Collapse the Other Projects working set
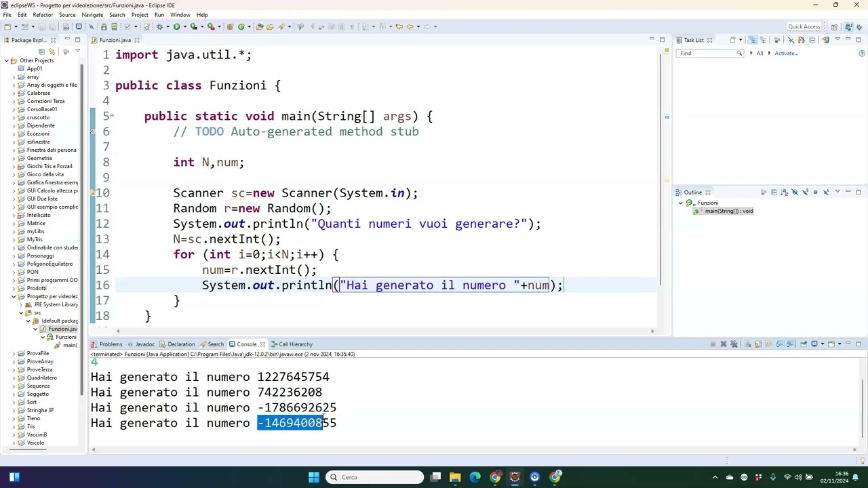The height and width of the screenshot is (488, 868). tap(6, 60)
